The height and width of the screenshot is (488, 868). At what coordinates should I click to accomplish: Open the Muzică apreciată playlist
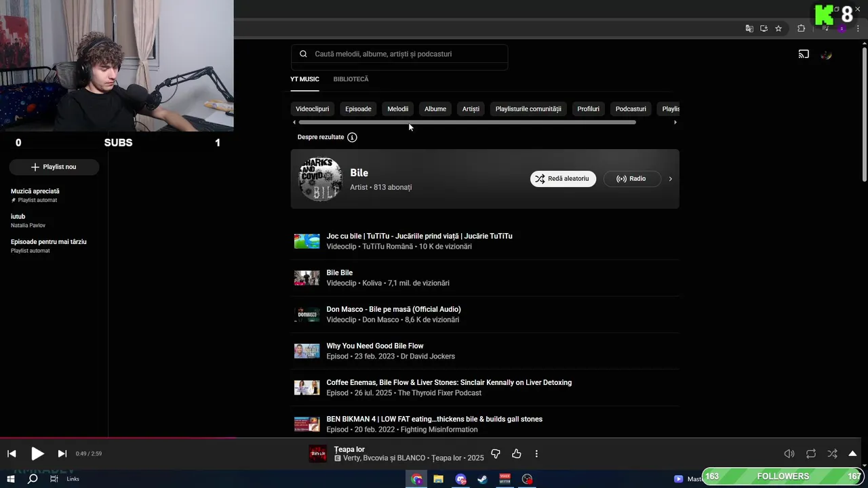coord(35,192)
